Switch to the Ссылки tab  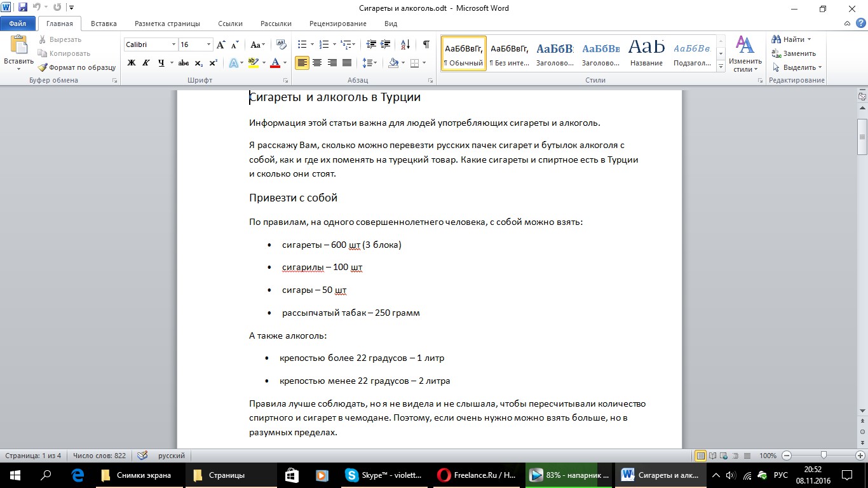(230, 24)
